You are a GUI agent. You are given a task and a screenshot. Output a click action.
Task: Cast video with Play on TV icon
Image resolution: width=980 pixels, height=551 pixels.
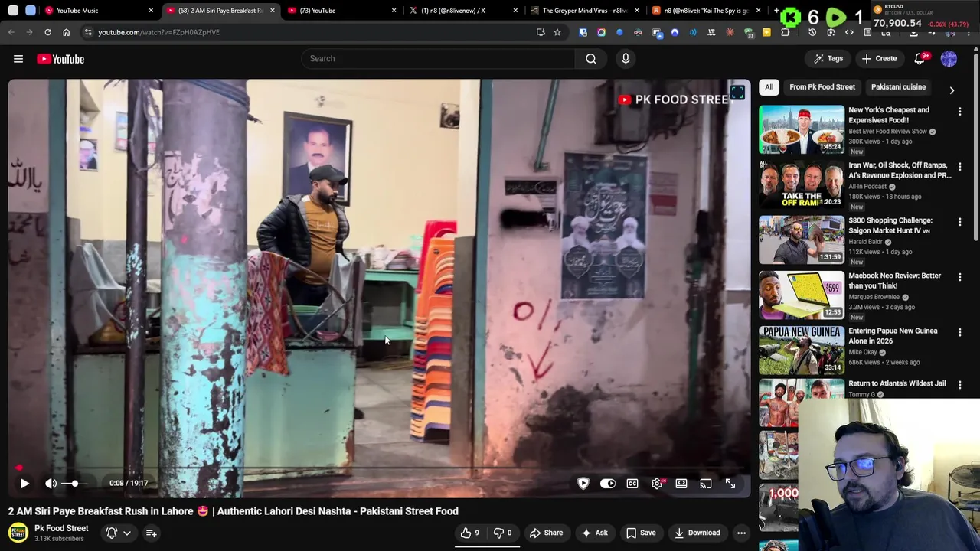click(706, 484)
